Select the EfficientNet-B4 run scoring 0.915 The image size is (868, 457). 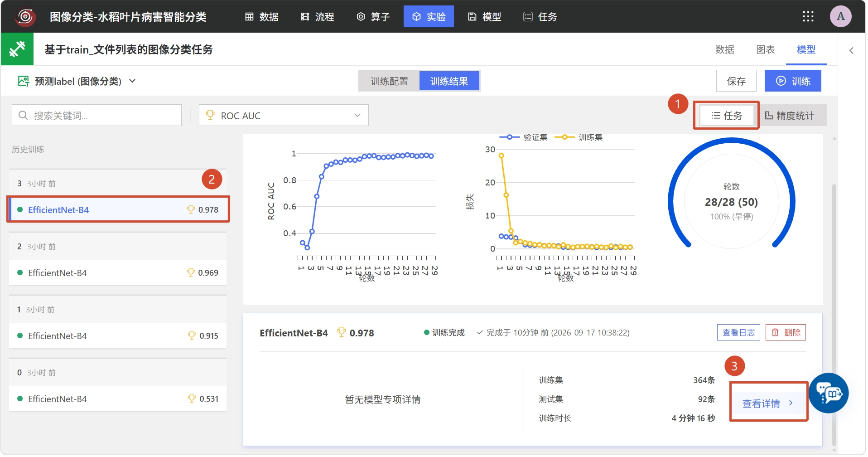(118, 335)
